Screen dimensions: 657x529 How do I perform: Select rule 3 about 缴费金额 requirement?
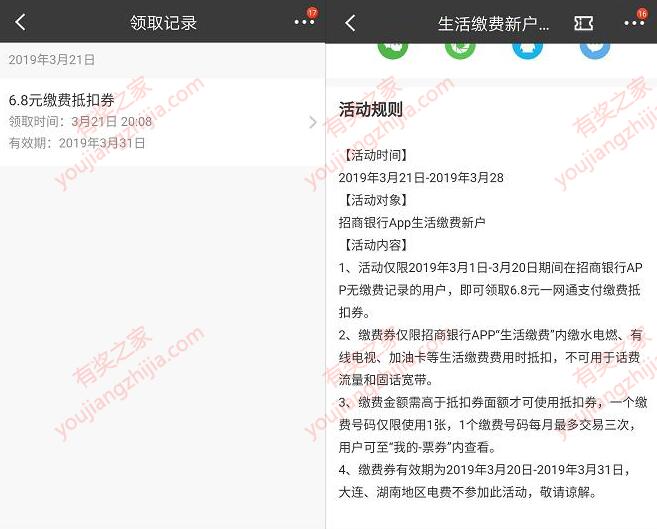coord(493,425)
